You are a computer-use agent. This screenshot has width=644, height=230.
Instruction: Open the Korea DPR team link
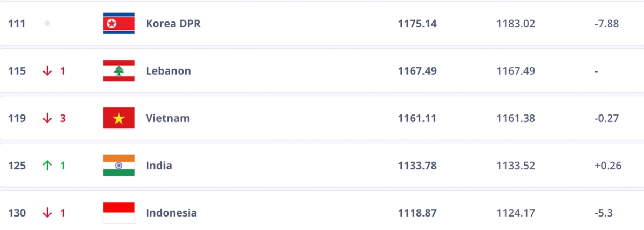click(173, 24)
